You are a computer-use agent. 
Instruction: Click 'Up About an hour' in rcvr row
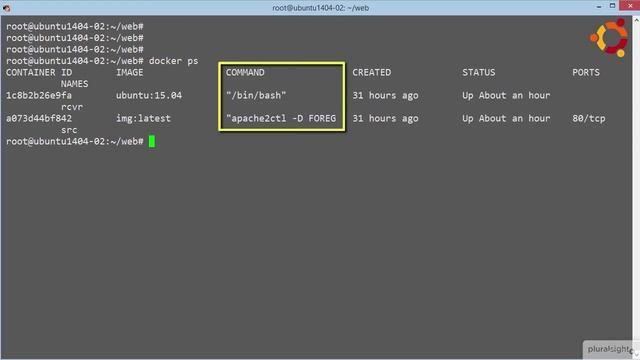point(506,95)
